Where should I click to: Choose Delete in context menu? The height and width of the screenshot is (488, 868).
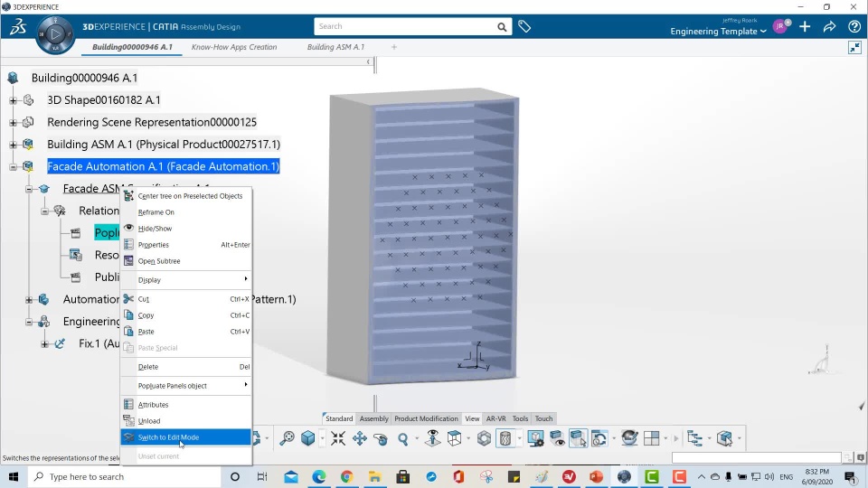pyautogui.click(x=186, y=367)
